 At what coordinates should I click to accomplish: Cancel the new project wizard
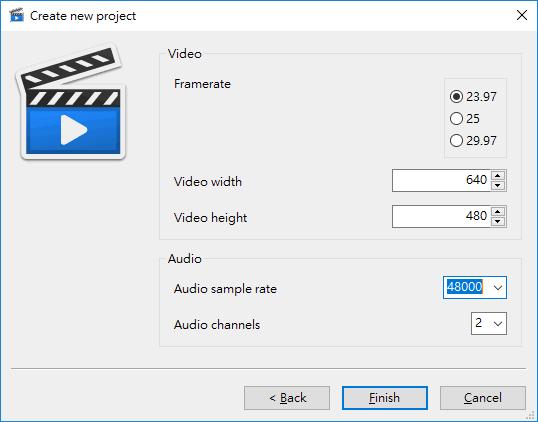[483, 398]
